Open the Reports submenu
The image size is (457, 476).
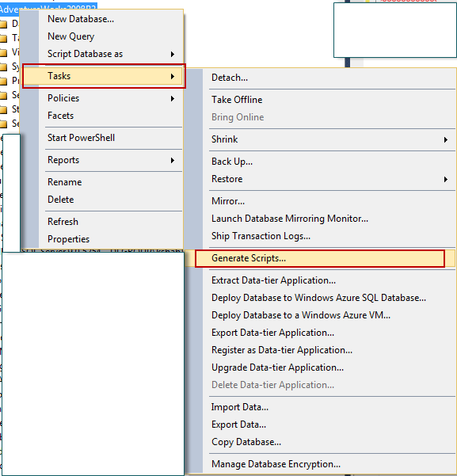pos(63,160)
